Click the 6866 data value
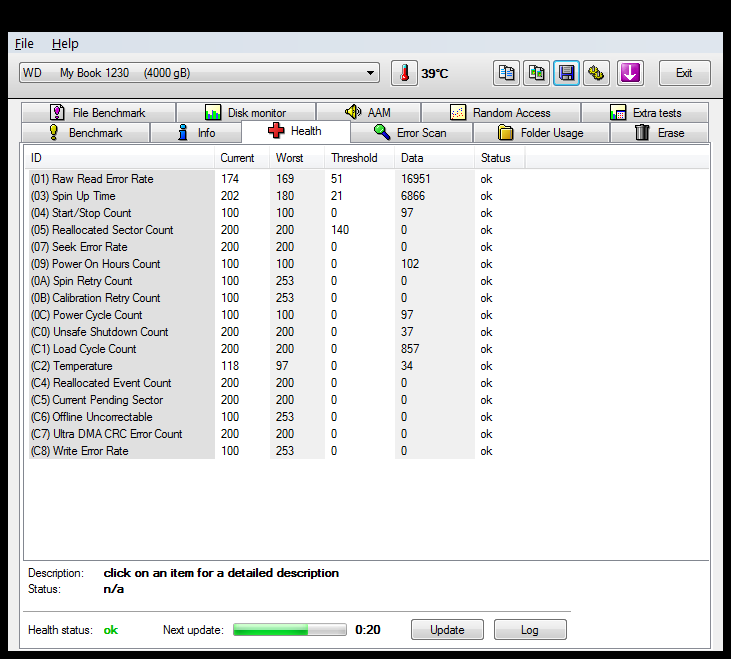Image resolution: width=731 pixels, height=659 pixels. tap(413, 196)
